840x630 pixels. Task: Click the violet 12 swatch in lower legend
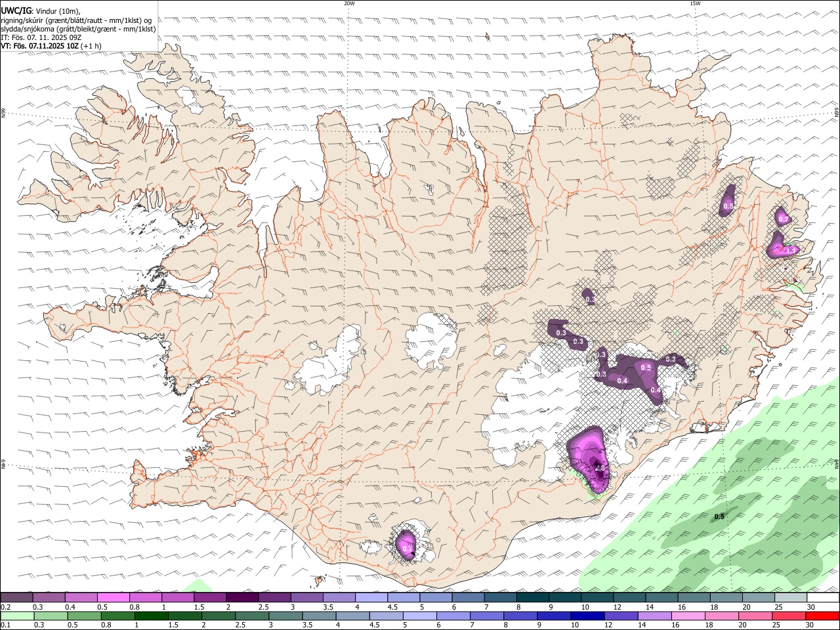click(x=621, y=616)
